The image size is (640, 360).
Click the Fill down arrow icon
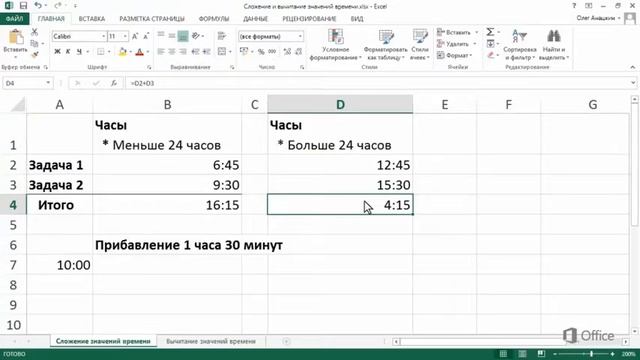(x=490, y=44)
